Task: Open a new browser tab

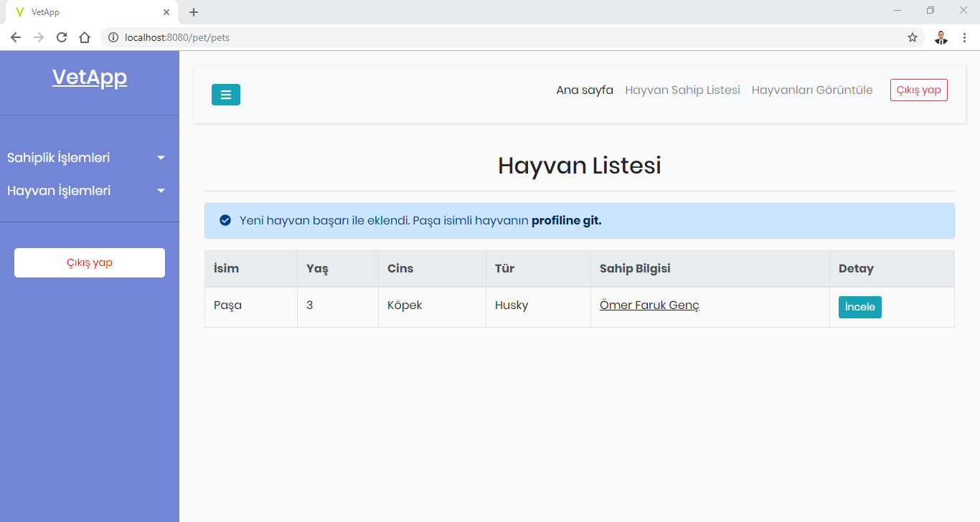Action: 194,12
